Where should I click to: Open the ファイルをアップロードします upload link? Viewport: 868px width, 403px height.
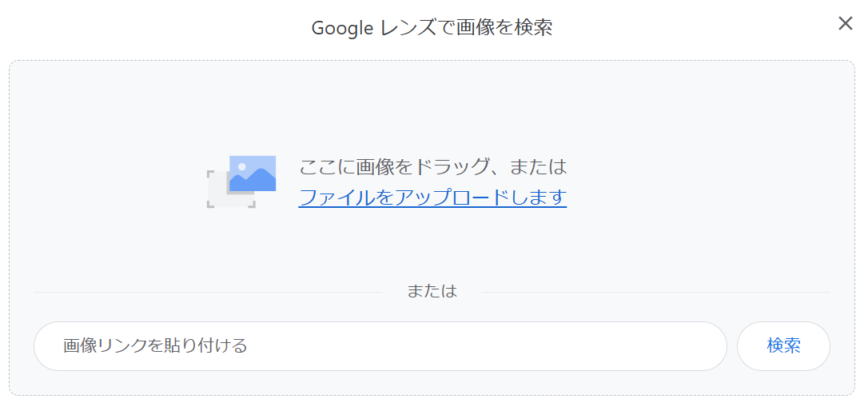432,198
